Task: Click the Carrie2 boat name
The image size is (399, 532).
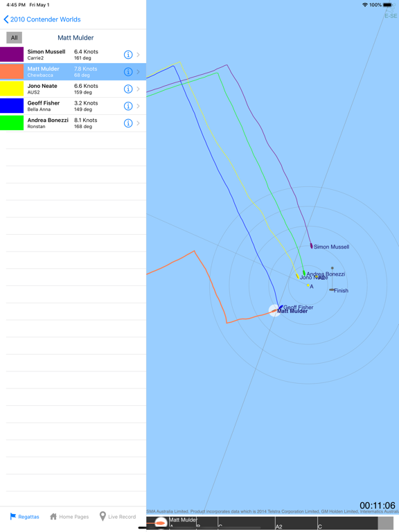Action: pyautogui.click(x=35, y=58)
